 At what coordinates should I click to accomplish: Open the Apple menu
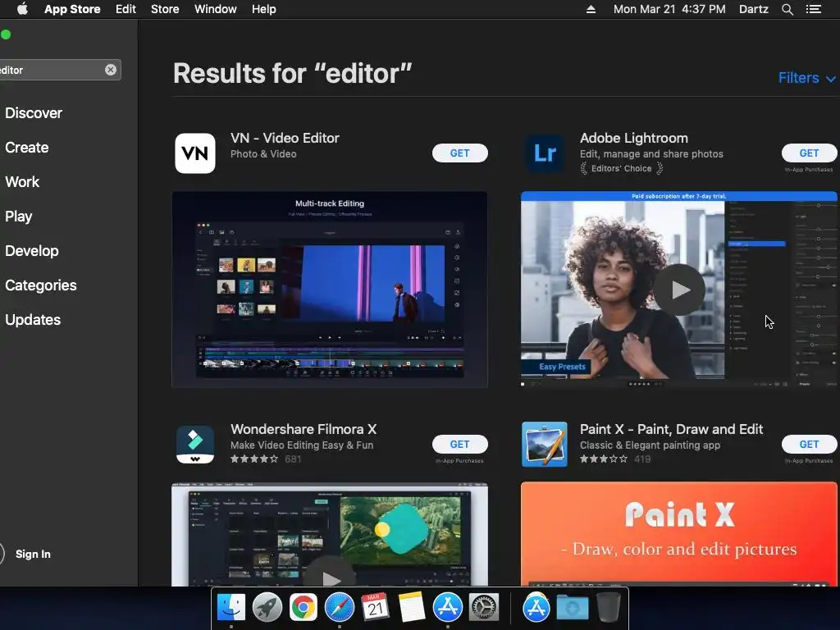point(22,9)
